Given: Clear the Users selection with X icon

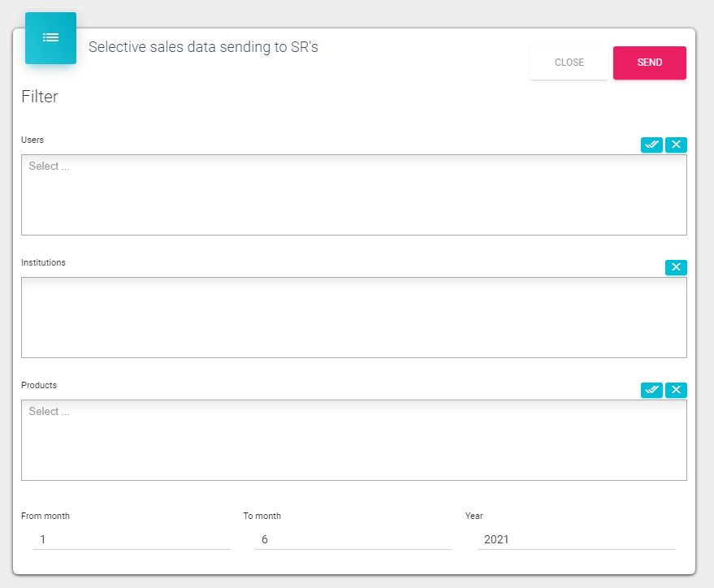Looking at the screenshot, I should [x=676, y=145].
